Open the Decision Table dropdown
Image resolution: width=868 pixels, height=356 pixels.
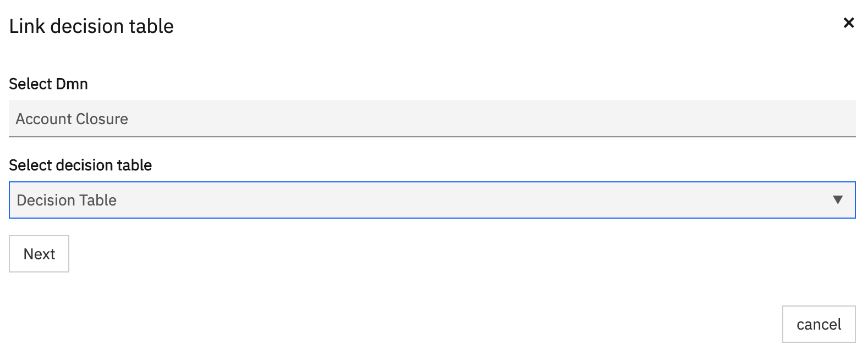(432, 200)
